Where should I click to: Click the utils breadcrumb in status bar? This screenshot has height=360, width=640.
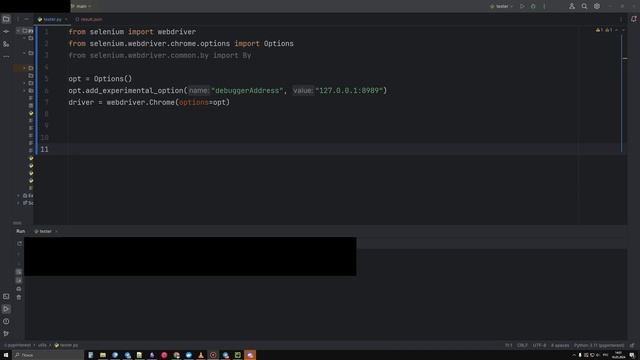tap(42, 345)
